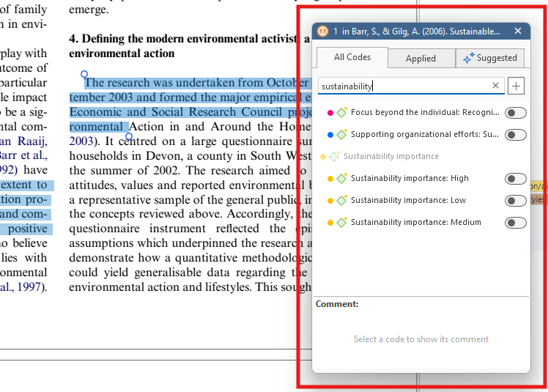Clear the code search text

coord(495,86)
